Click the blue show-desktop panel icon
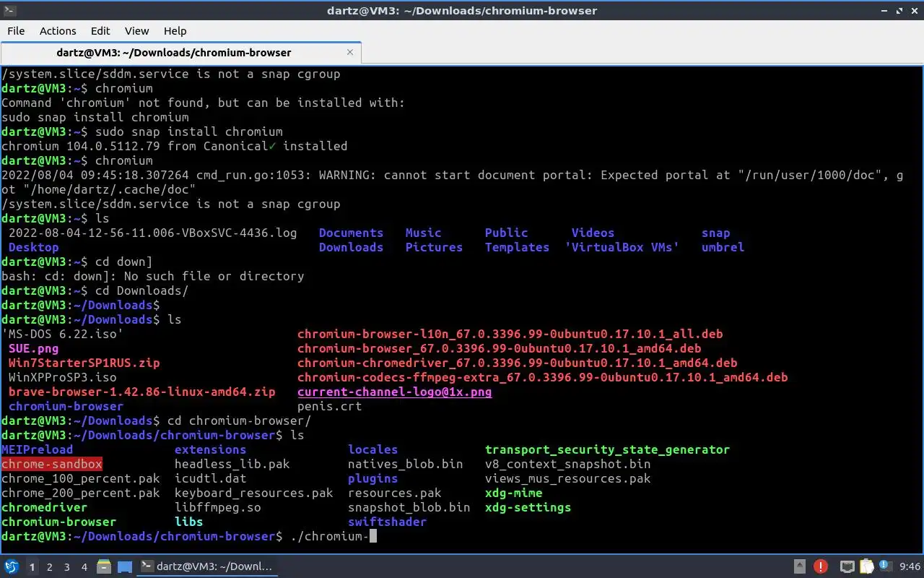 tap(125, 566)
